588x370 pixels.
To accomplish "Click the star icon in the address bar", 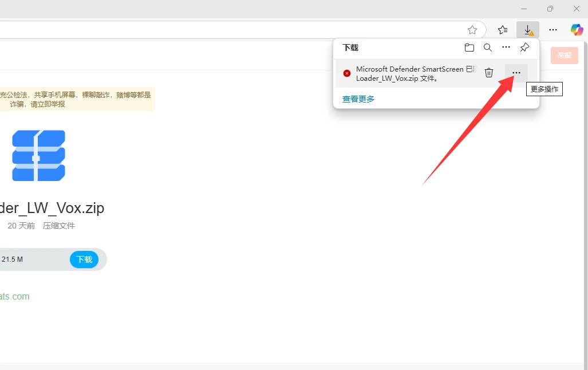I will pos(472,29).
